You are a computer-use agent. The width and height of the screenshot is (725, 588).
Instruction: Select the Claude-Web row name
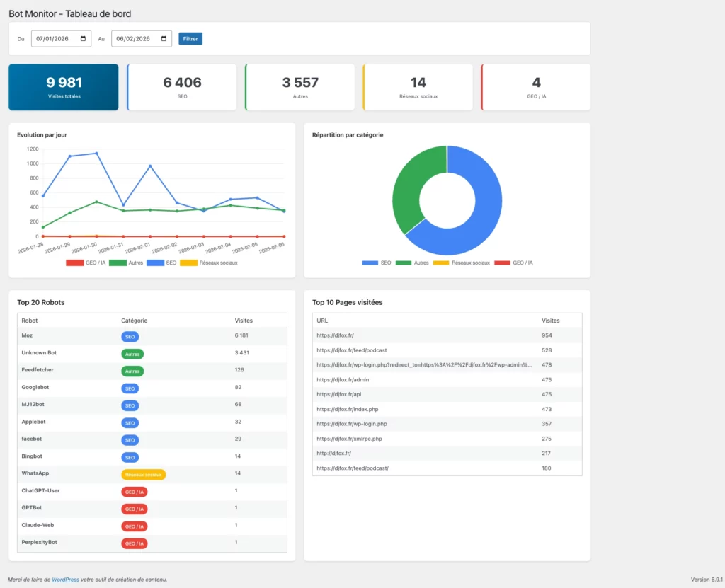[38, 526]
